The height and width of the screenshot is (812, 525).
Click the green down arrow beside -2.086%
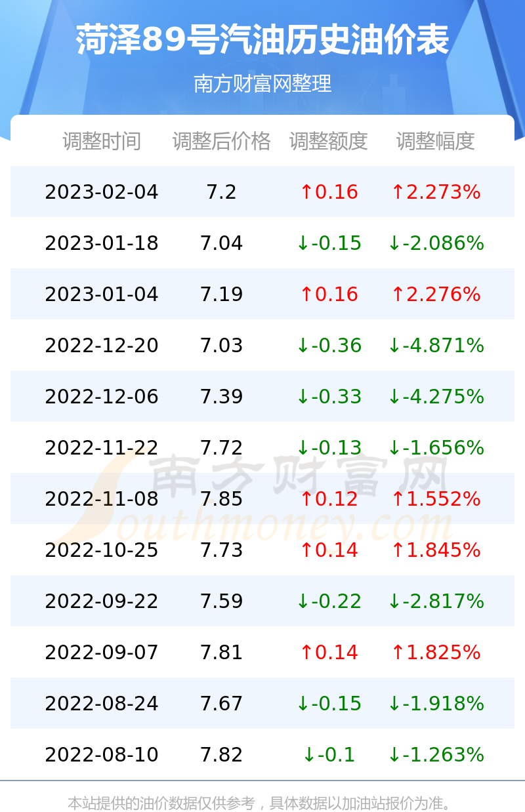pos(394,243)
